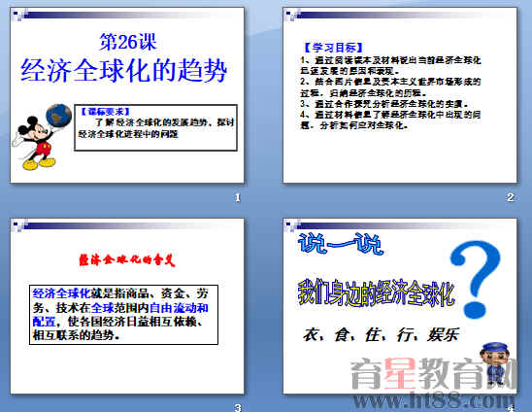Click the large blue question mark graphic
This screenshot has width=532, height=412.
(476, 279)
